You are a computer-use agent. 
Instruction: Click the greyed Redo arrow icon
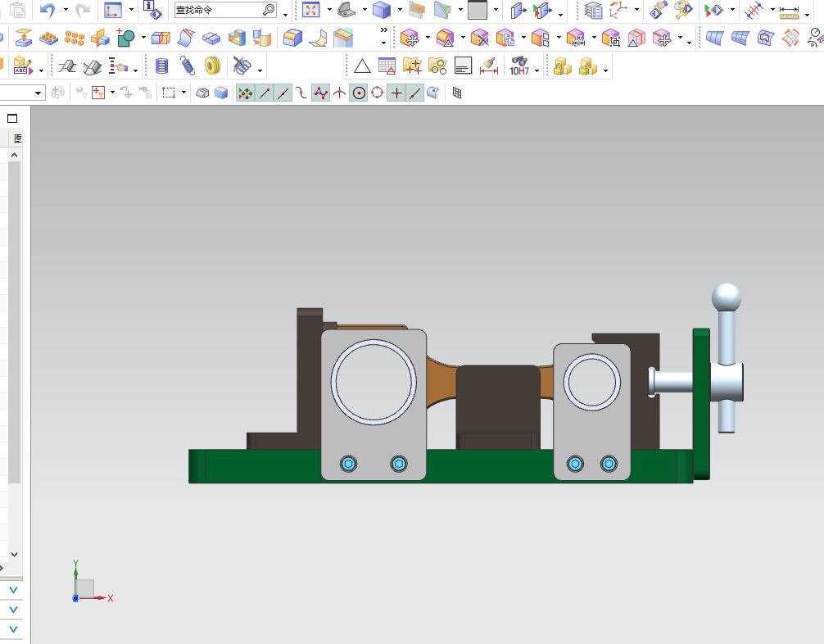[x=83, y=10]
